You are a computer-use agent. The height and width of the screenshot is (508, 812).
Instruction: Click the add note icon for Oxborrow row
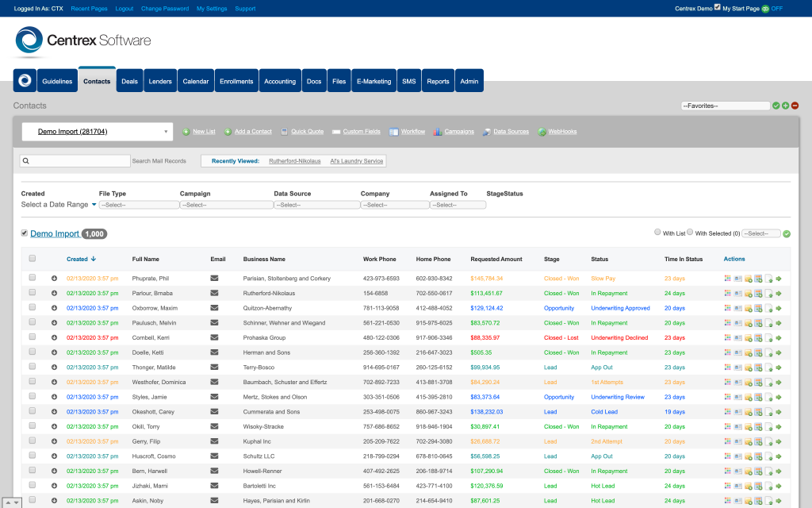tap(749, 309)
